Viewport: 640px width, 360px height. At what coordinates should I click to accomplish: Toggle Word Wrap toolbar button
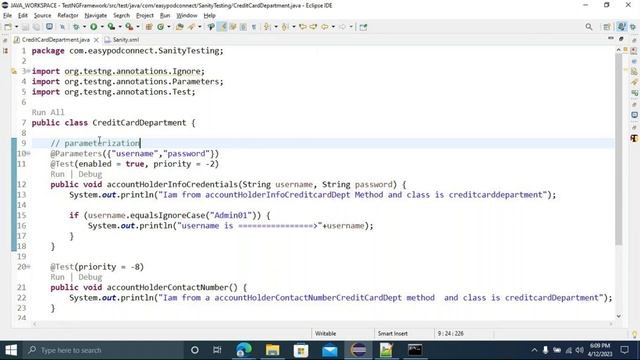[233, 27]
